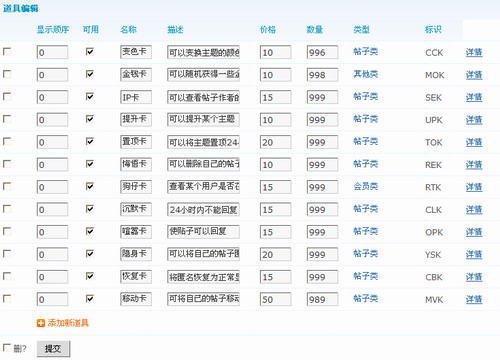Tick the 删? delete confirmation checkbox
This screenshot has width=500, height=360.
[7, 348]
